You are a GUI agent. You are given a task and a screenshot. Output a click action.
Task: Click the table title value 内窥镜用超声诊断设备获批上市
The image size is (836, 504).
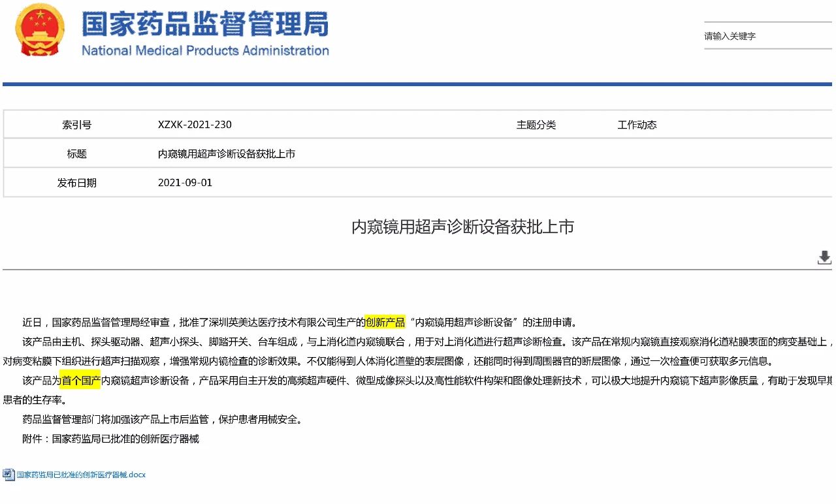227,154
